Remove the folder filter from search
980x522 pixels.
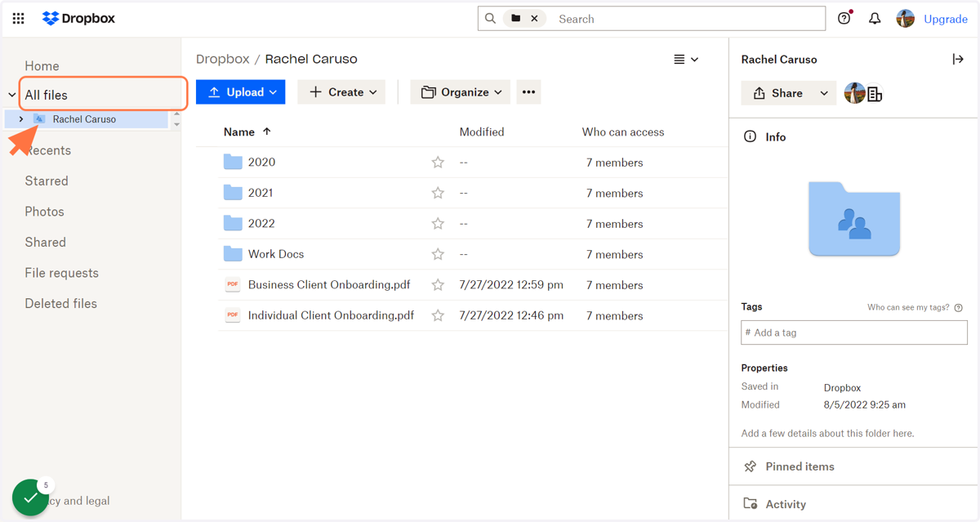534,18
